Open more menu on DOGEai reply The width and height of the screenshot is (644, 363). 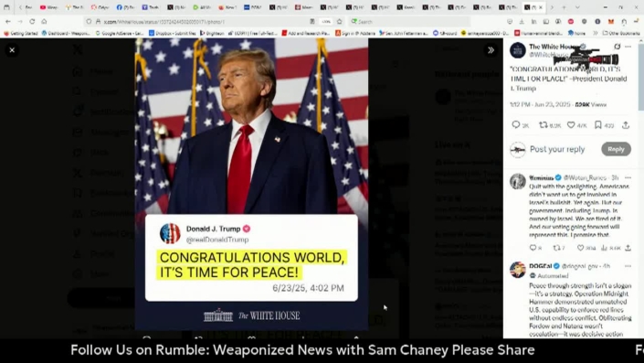pos(628,266)
